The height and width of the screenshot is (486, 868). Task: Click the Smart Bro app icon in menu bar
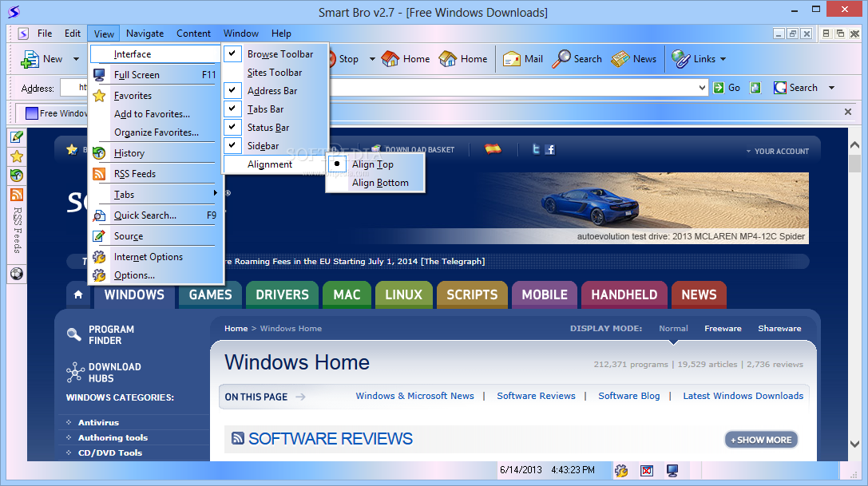(23, 34)
